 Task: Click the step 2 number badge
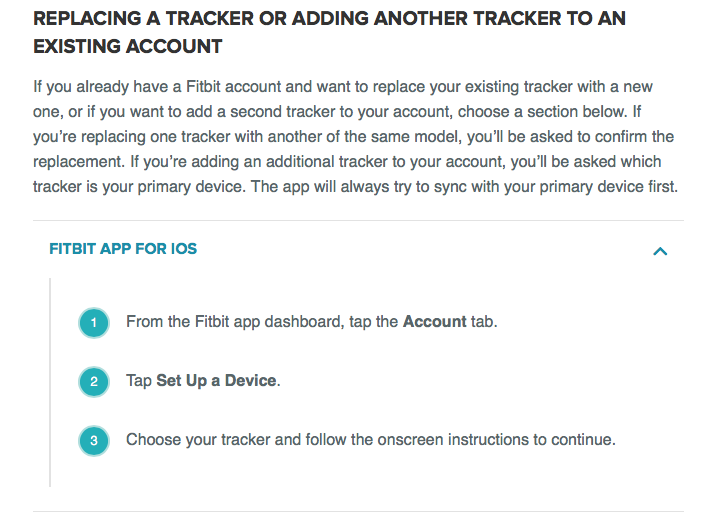pyautogui.click(x=93, y=381)
